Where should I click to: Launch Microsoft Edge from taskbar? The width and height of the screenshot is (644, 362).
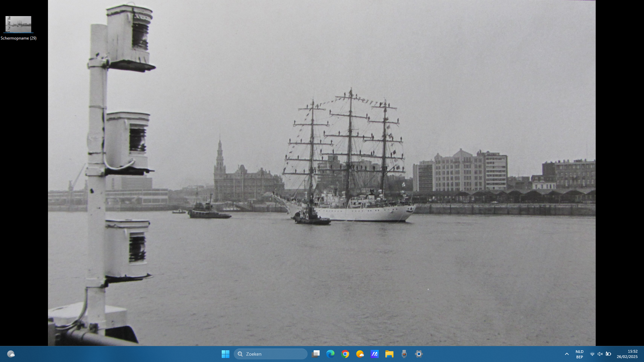pyautogui.click(x=330, y=354)
